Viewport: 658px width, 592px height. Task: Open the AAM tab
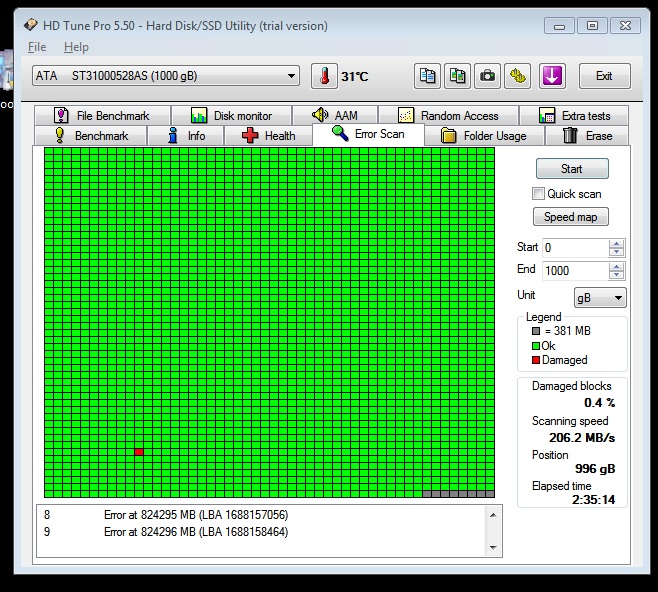tap(335, 115)
